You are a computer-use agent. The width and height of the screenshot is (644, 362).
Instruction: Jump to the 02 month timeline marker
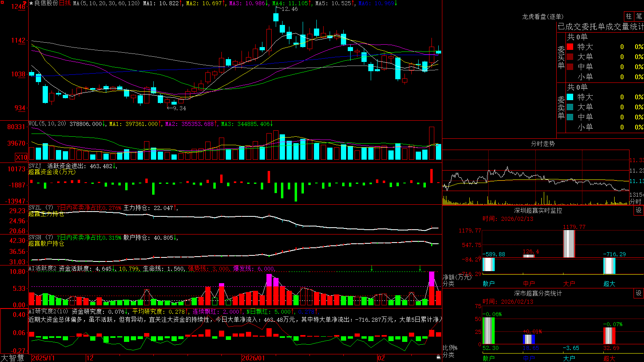(381, 358)
